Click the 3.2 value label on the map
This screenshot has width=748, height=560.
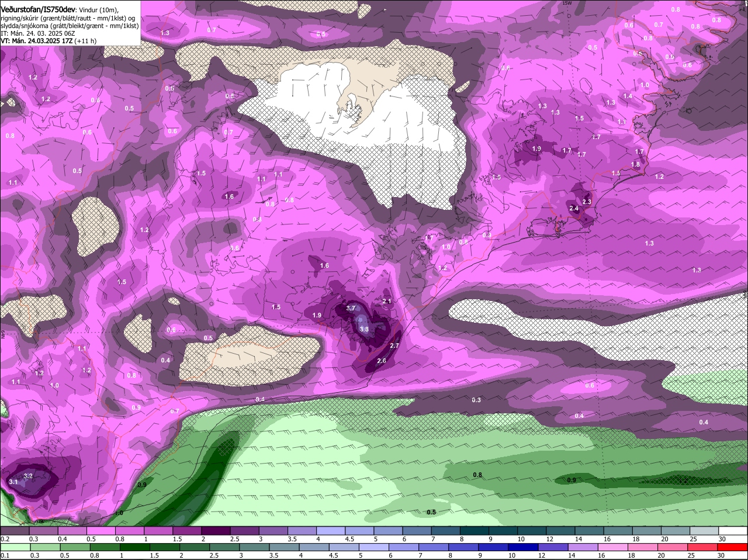click(28, 476)
